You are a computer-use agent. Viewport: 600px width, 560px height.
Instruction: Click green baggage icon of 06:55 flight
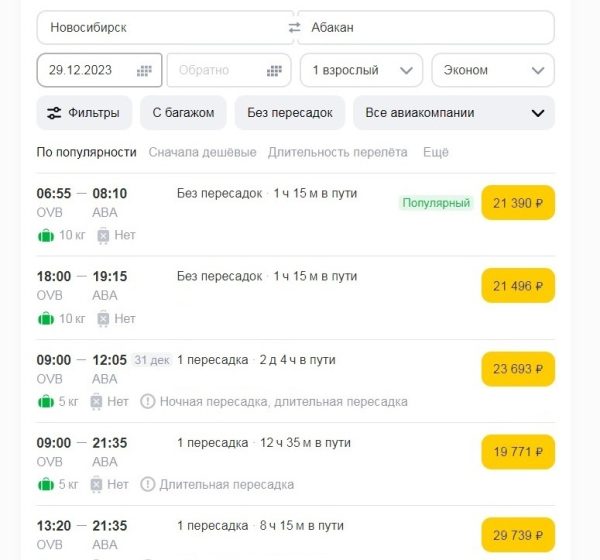point(45,235)
